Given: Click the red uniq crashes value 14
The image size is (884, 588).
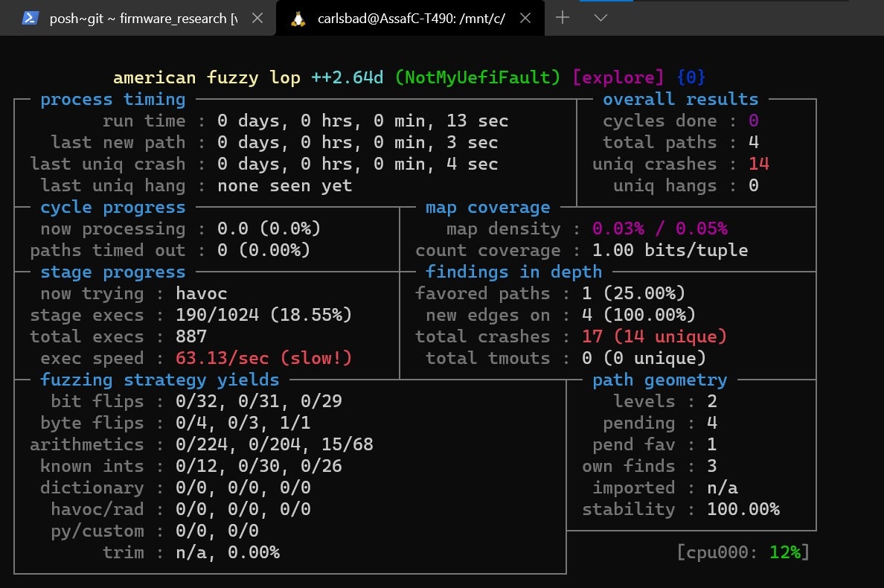Looking at the screenshot, I should pos(759,164).
